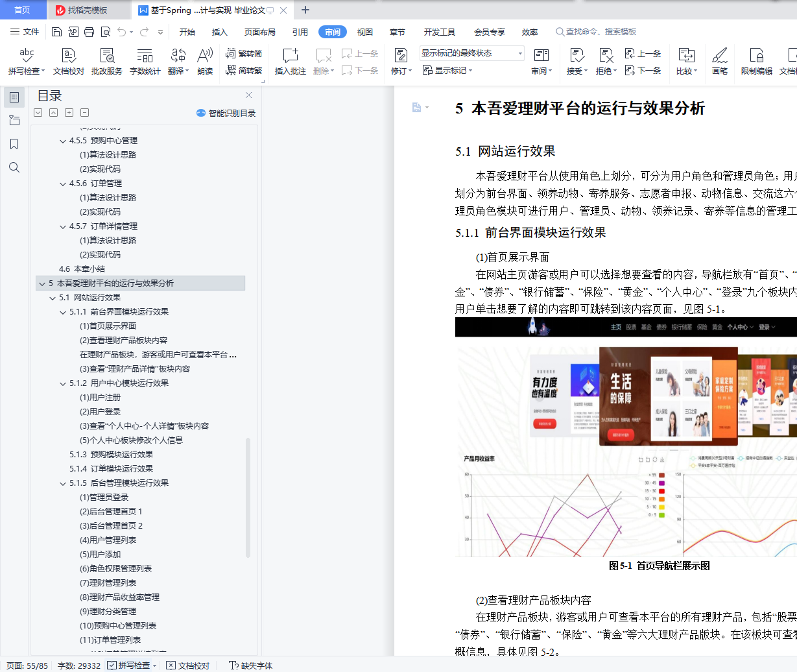Convert text with 简转繁
Image resolution: width=797 pixels, height=672 pixels.
point(244,70)
